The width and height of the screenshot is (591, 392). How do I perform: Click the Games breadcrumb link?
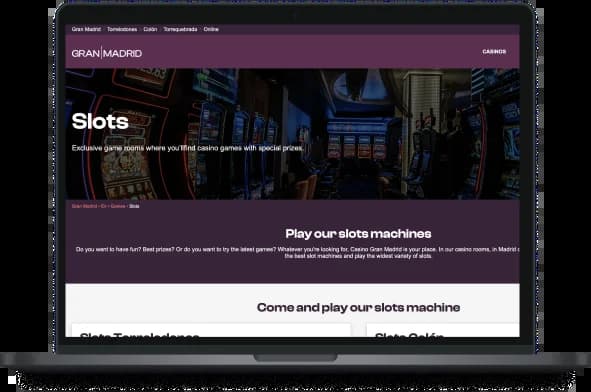(118, 206)
